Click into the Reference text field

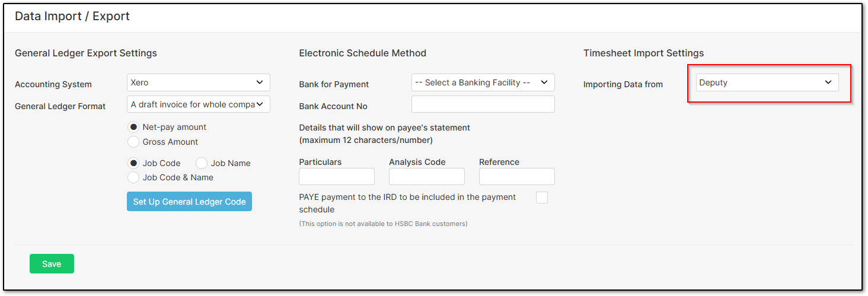(x=517, y=177)
